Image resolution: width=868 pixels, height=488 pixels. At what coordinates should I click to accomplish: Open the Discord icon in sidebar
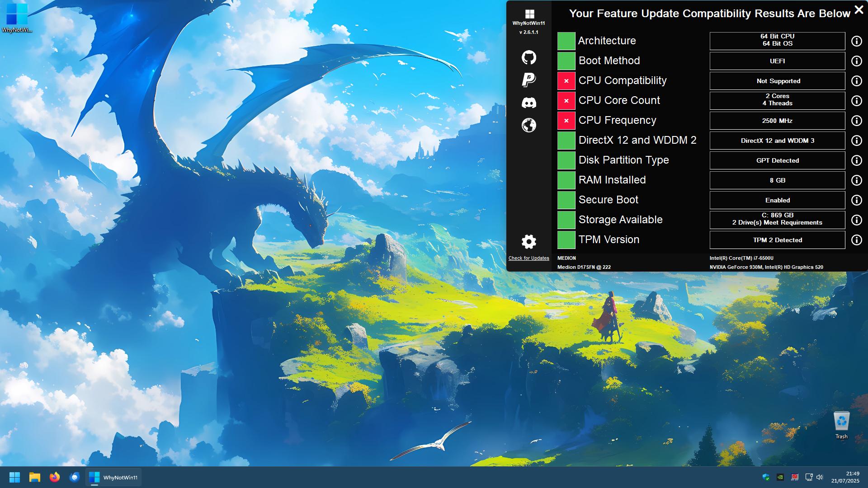point(529,103)
